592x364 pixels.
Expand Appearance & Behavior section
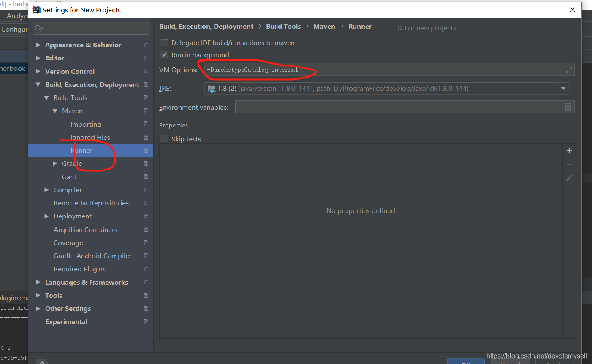[x=38, y=45]
